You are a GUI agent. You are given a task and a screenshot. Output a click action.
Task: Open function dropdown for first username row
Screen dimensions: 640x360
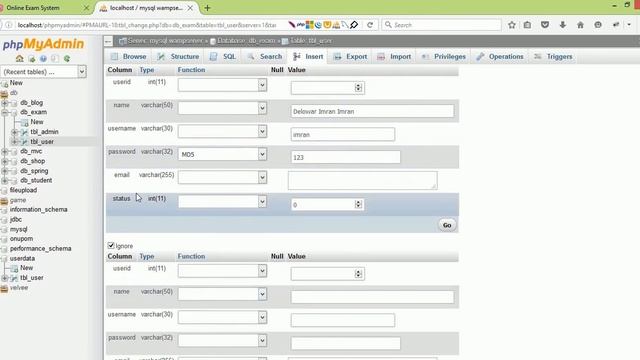pos(222,131)
